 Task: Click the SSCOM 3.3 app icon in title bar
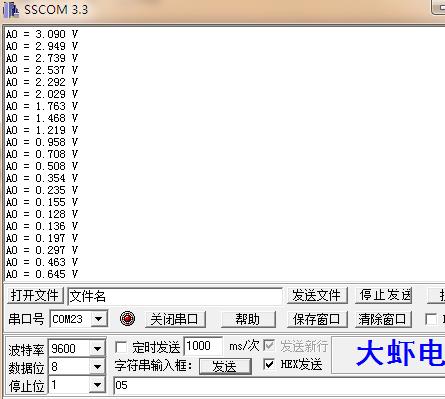click(10, 10)
